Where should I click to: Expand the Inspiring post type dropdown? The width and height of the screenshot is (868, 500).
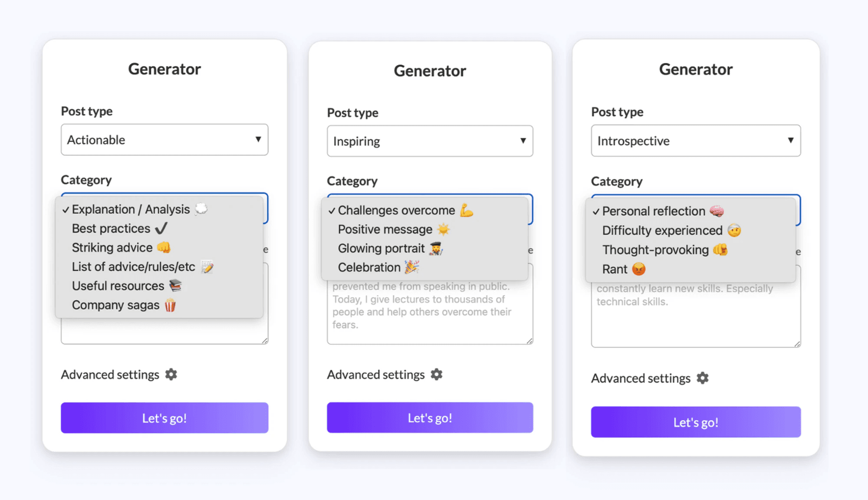tap(430, 141)
